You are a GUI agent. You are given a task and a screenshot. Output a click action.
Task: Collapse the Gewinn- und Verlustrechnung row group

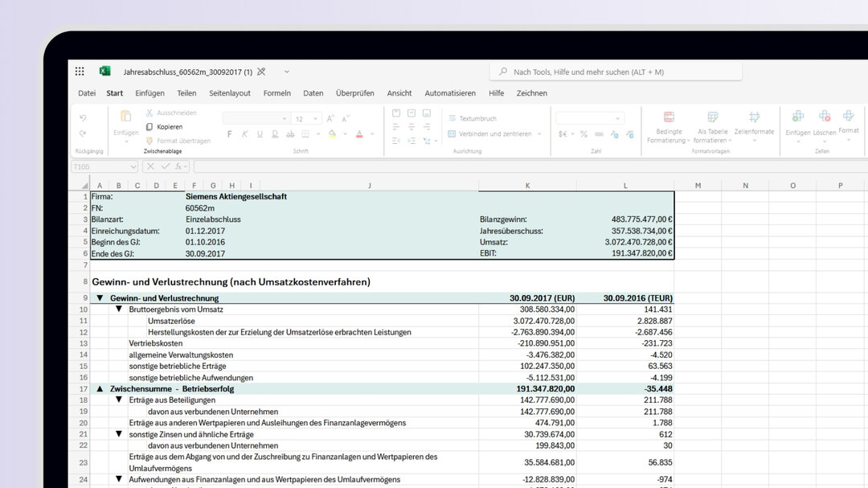click(100, 298)
